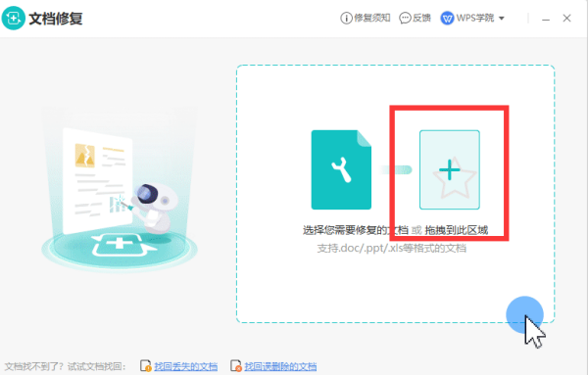Screen dimensions: 588x375
Task: Click the 反馈 text label
Action: point(421,18)
